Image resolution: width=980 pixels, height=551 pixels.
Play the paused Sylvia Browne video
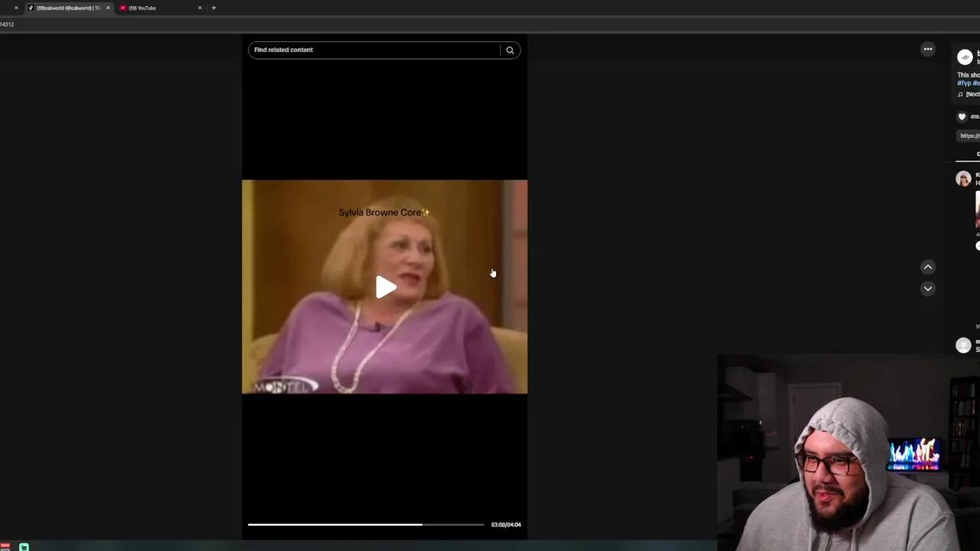(x=385, y=287)
